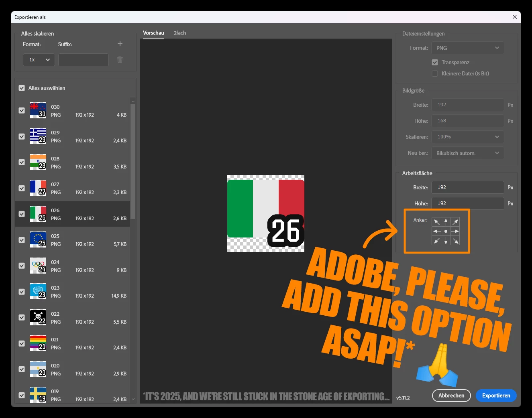Set anchor to middle-left arrow
The width and height of the screenshot is (532, 418).
click(x=436, y=231)
